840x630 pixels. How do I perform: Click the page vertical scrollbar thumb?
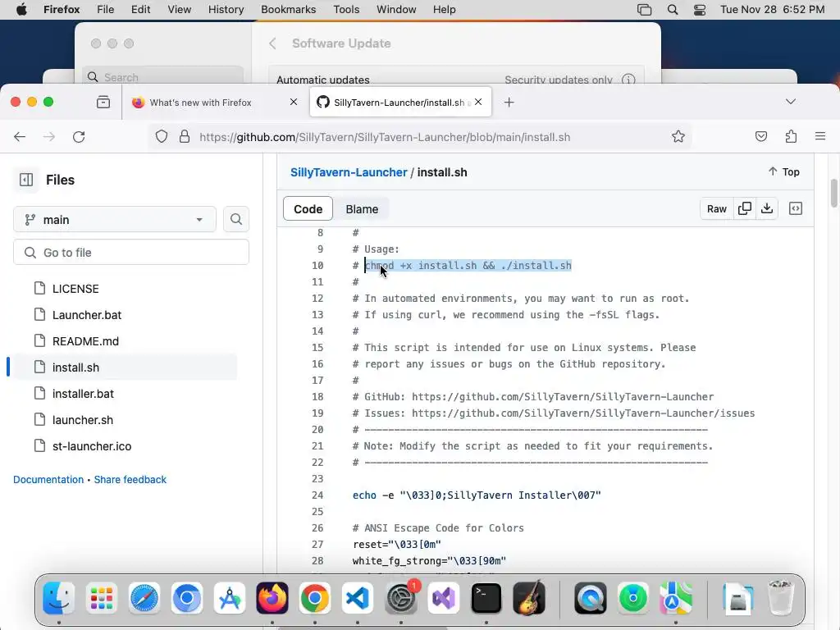point(833,193)
